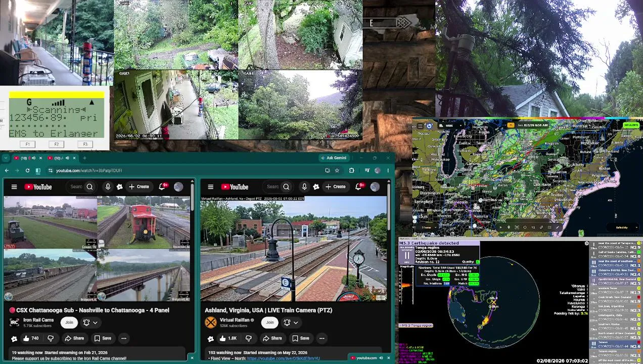
Task: Click the green 369 Alerts button
Action: (x=631, y=125)
